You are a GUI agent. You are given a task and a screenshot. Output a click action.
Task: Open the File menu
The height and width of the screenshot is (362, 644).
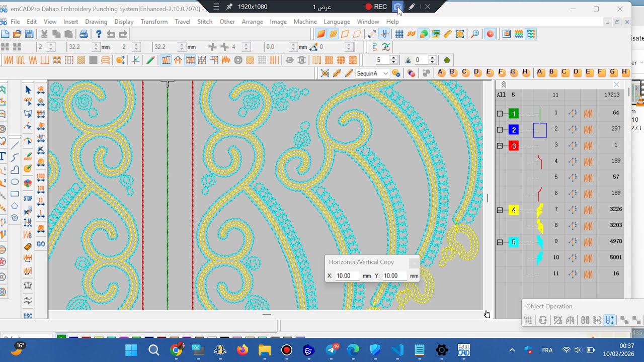15,22
